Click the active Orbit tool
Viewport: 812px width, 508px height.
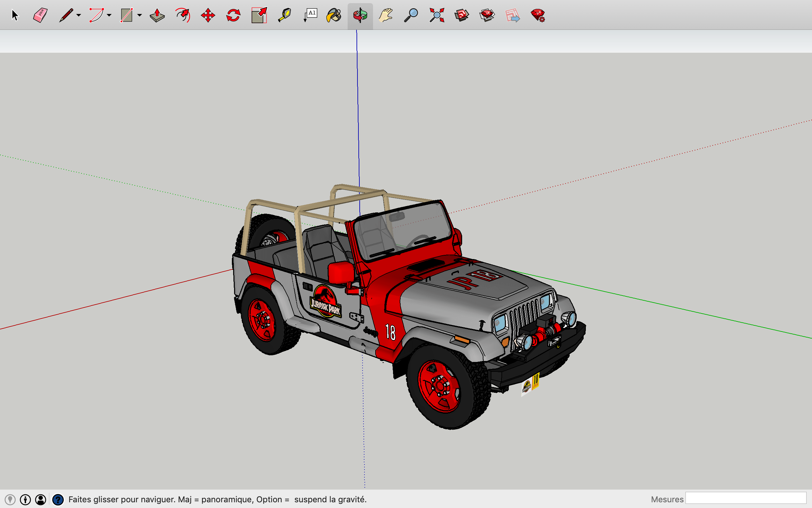[x=360, y=16]
